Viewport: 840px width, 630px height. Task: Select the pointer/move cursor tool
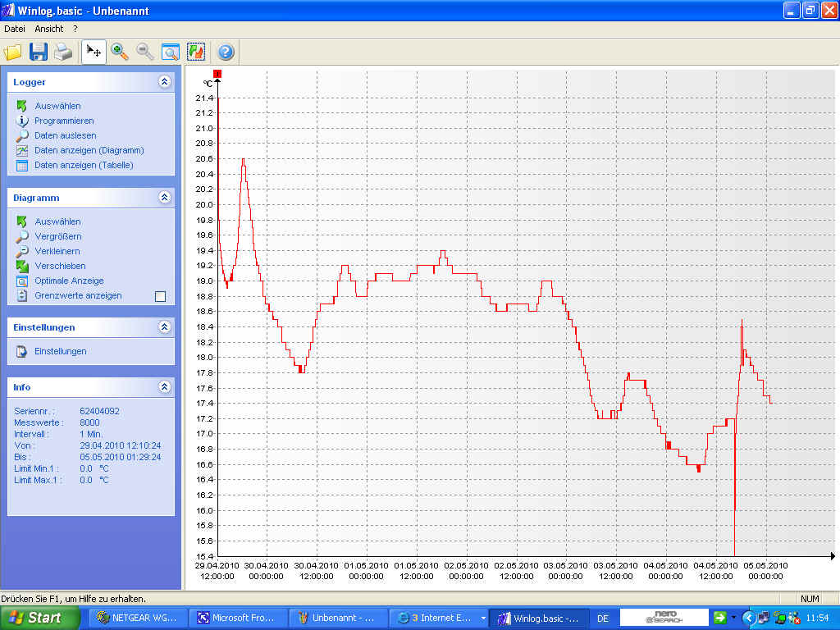[x=94, y=52]
